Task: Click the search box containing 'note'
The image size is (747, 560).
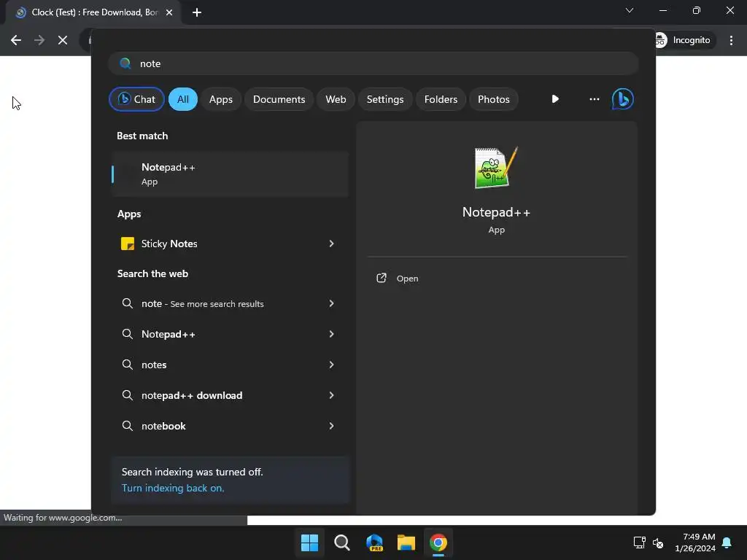Action: (373, 63)
